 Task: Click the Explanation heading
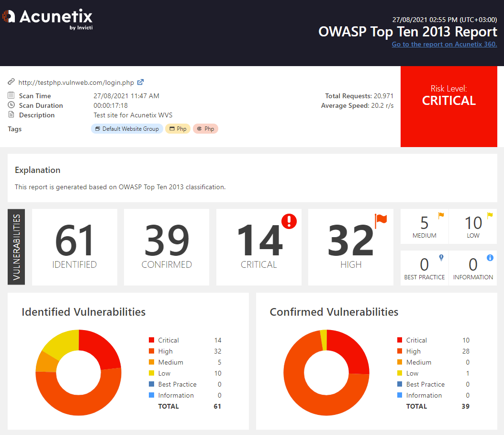(x=38, y=170)
